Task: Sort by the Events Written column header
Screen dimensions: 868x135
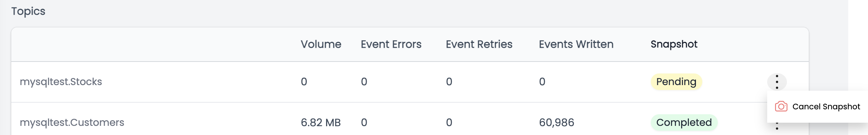Action: click(x=576, y=44)
